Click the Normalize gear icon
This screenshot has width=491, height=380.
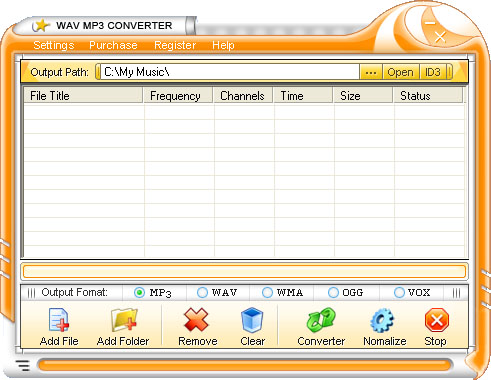point(382,320)
